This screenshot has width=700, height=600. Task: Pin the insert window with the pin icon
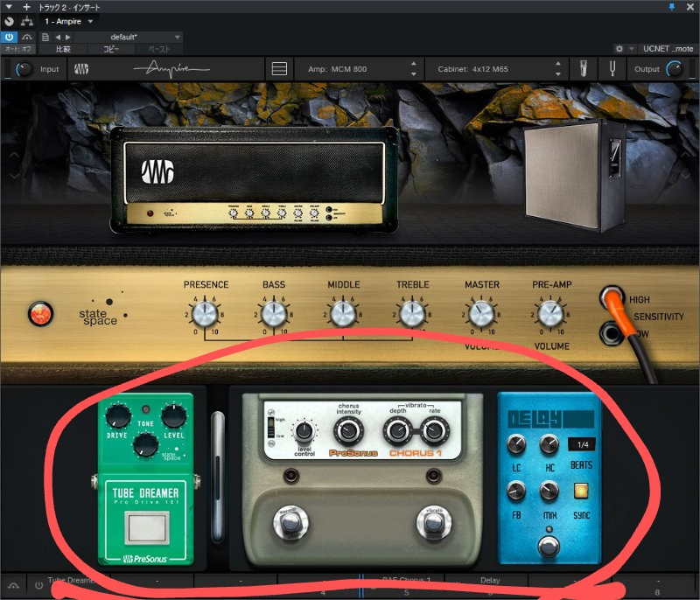coord(672,7)
